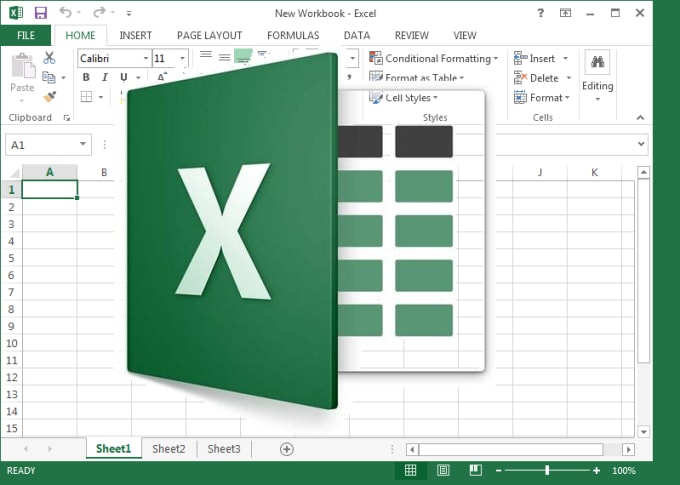Open the Format as Table menu
The width and height of the screenshot is (680, 485).
[x=416, y=78]
